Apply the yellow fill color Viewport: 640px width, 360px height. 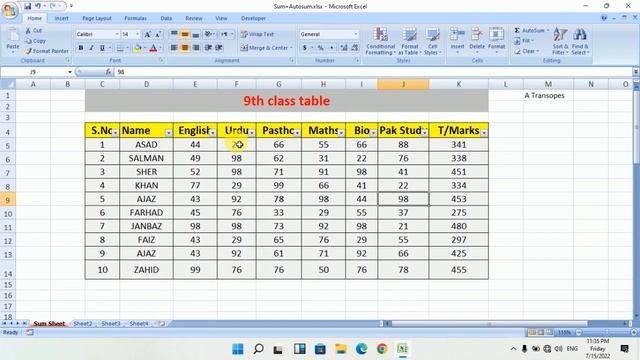click(138, 48)
